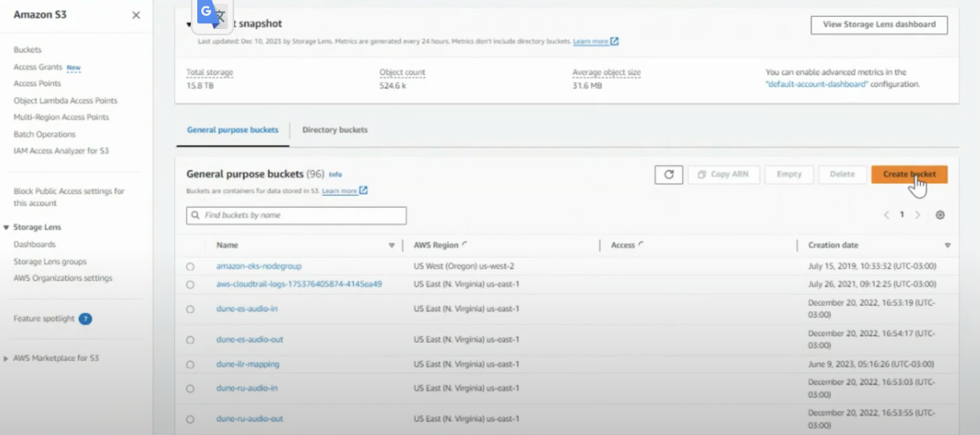Open the dune-es-audio-in bucket link

point(247,309)
